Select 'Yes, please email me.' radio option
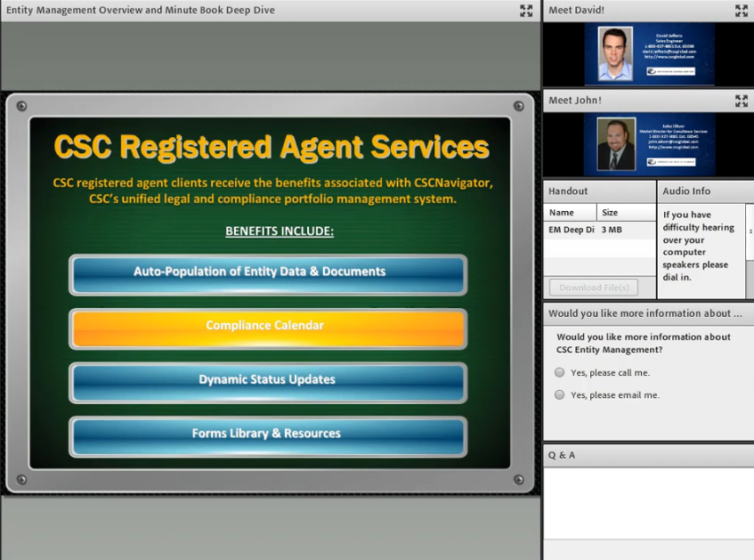The height and width of the screenshot is (560, 754). (x=559, y=395)
